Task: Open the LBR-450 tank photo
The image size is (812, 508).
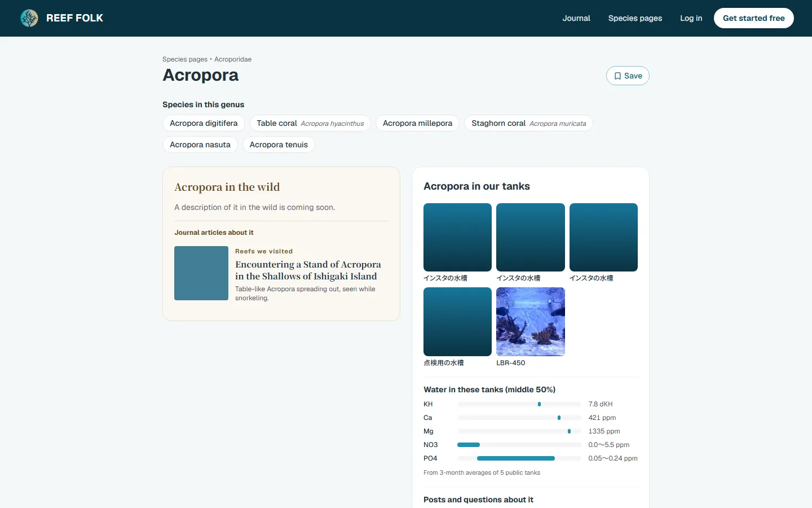Action: point(531,322)
